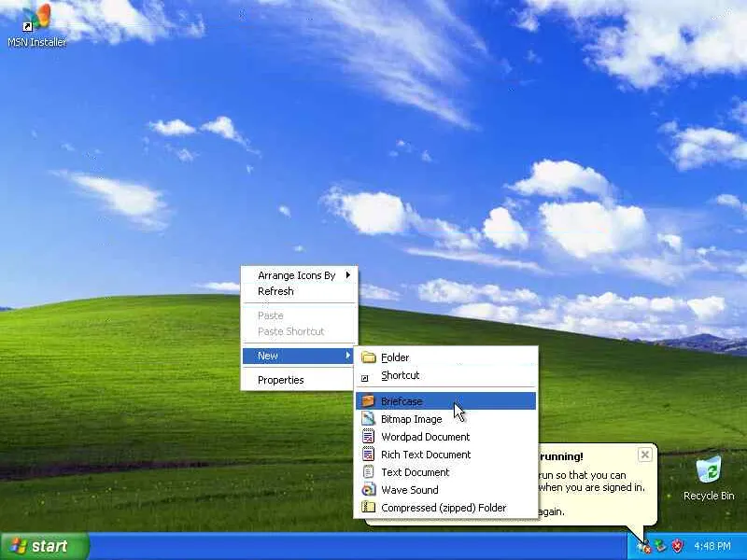747x560 pixels.
Task: Open the MSN Installer desktop shortcut
Action: point(36,24)
